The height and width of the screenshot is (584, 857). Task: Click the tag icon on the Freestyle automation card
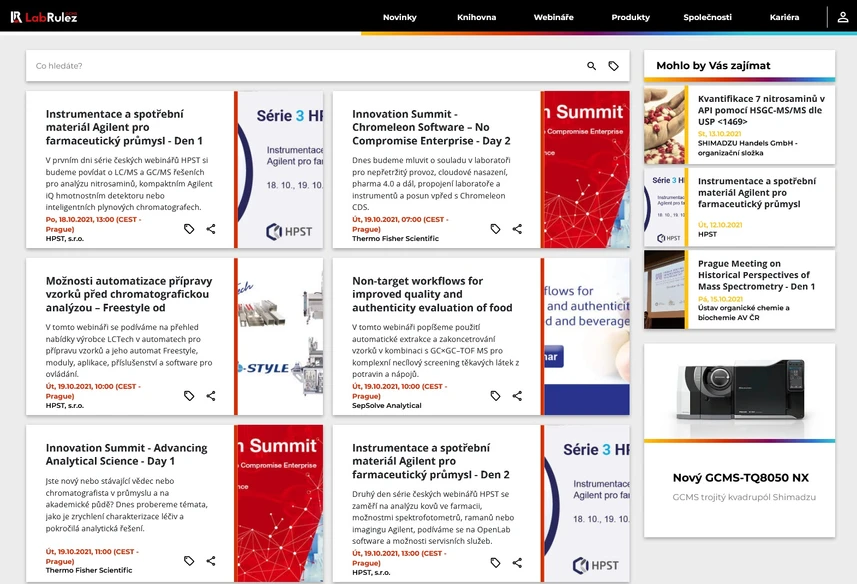pos(189,395)
